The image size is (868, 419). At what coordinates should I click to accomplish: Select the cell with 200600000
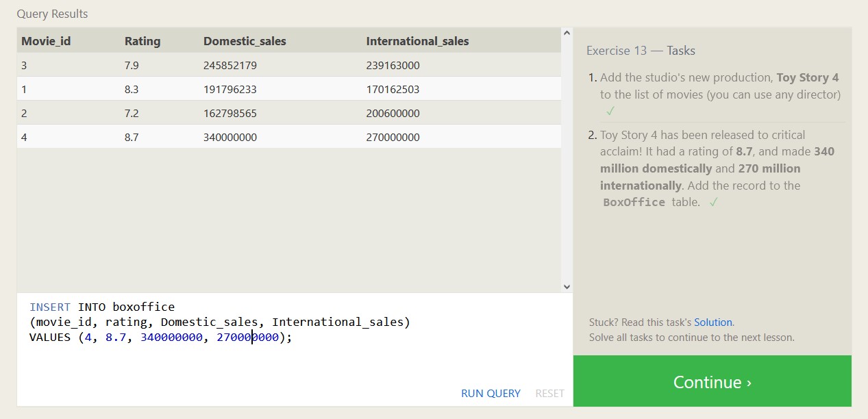pyautogui.click(x=393, y=114)
